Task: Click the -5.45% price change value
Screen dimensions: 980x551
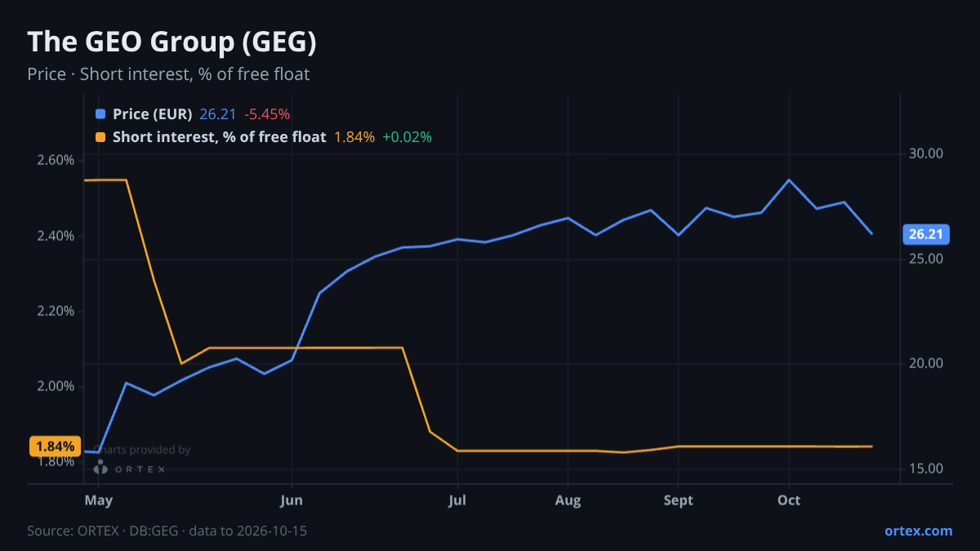Action: (267, 114)
